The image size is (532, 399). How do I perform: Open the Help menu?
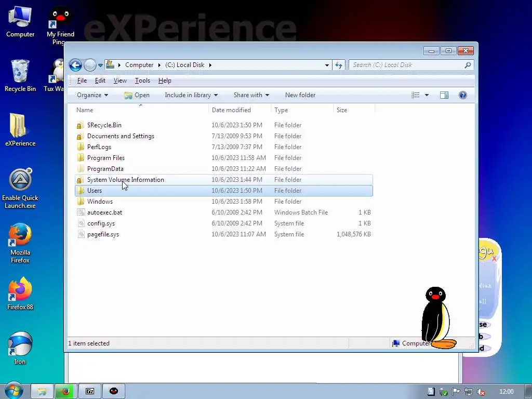tap(165, 81)
